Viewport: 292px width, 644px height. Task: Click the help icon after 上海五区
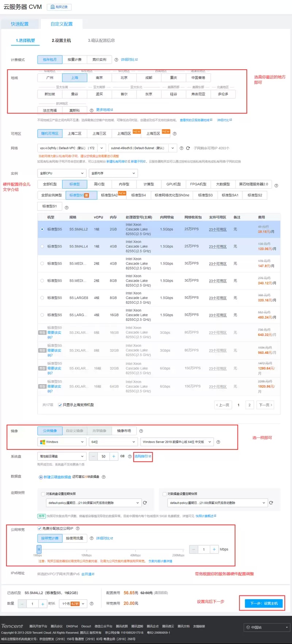(x=174, y=134)
